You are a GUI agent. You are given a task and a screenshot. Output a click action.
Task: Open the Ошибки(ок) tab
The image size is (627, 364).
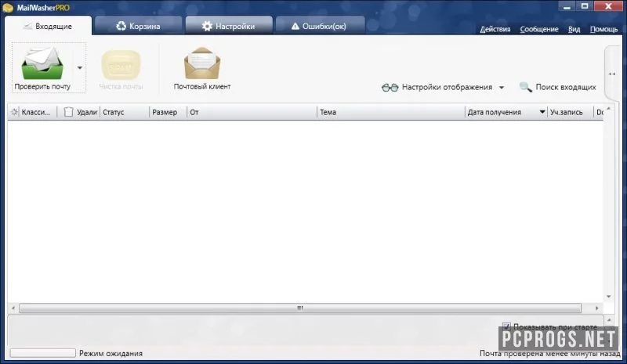320,26
